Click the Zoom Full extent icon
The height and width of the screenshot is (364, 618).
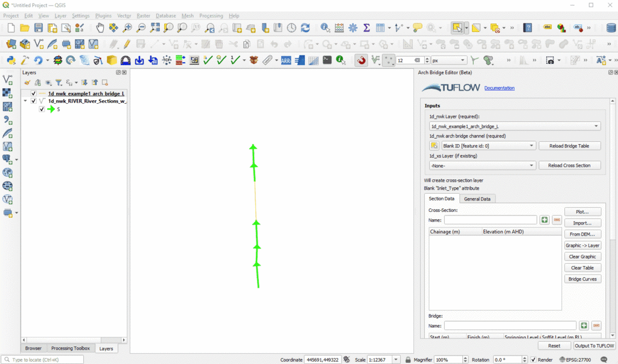click(x=155, y=28)
